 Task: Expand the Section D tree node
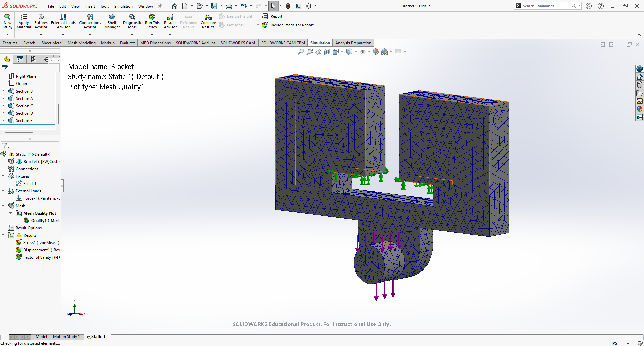pyautogui.click(x=3, y=113)
